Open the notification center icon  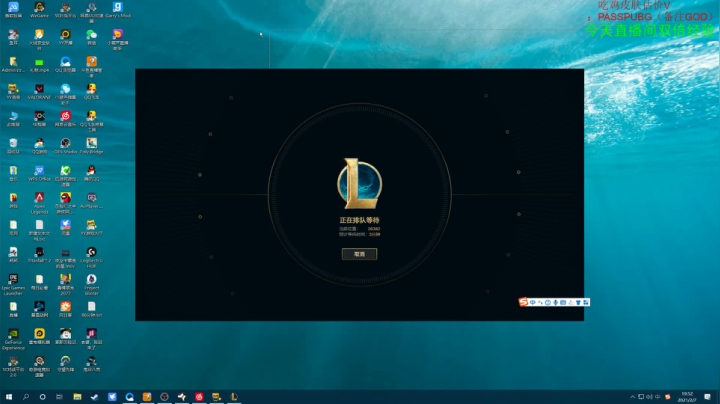pyautogui.click(x=707, y=397)
